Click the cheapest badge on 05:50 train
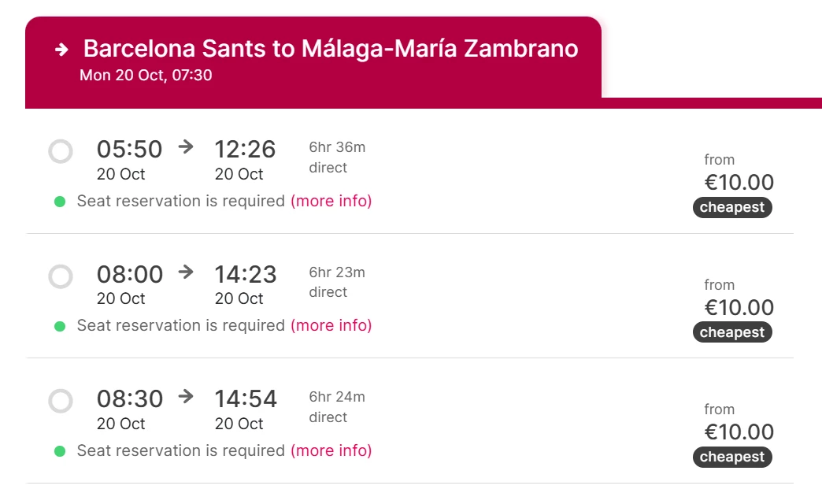Viewport: 822px width, 504px height. click(x=732, y=208)
